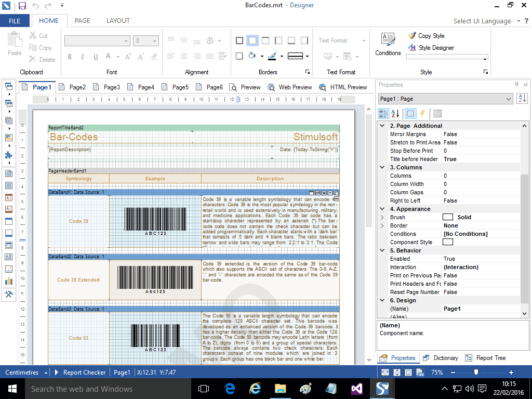
Task: Open the Report Checker
Action: [x=80, y=372]
